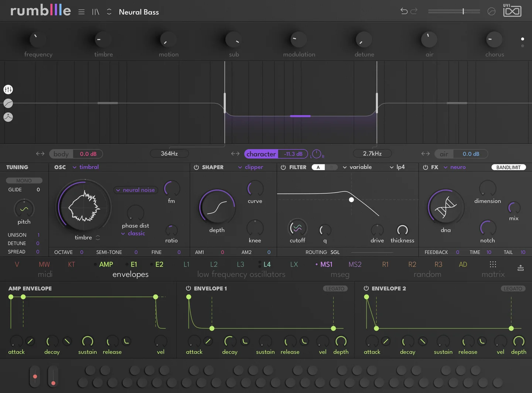
Task: Click the character band label
Action: [261, 154]
